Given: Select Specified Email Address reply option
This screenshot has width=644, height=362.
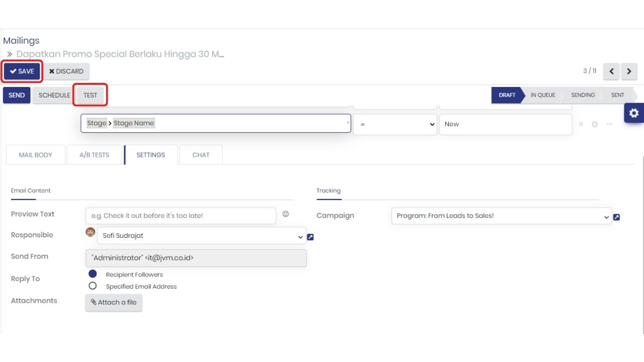Looking at the screenshot, I should tap(93, 286).
